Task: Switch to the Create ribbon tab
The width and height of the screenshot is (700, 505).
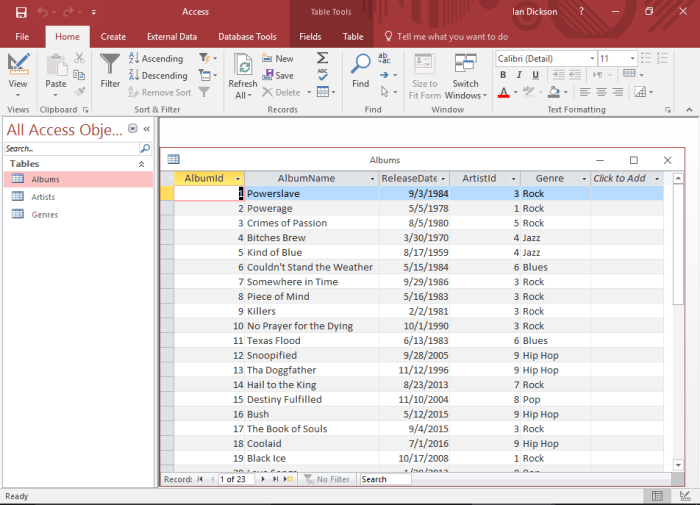Action: tap(113, 37)
